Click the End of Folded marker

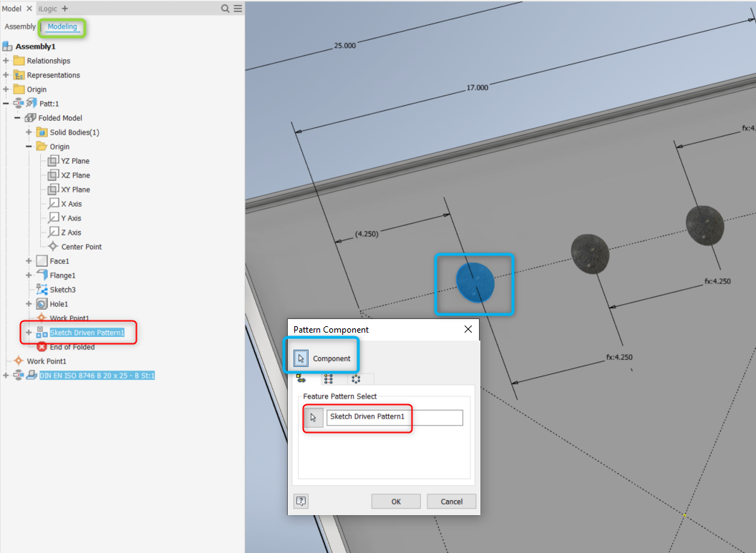pyautogui.click(x=72, y=347)
